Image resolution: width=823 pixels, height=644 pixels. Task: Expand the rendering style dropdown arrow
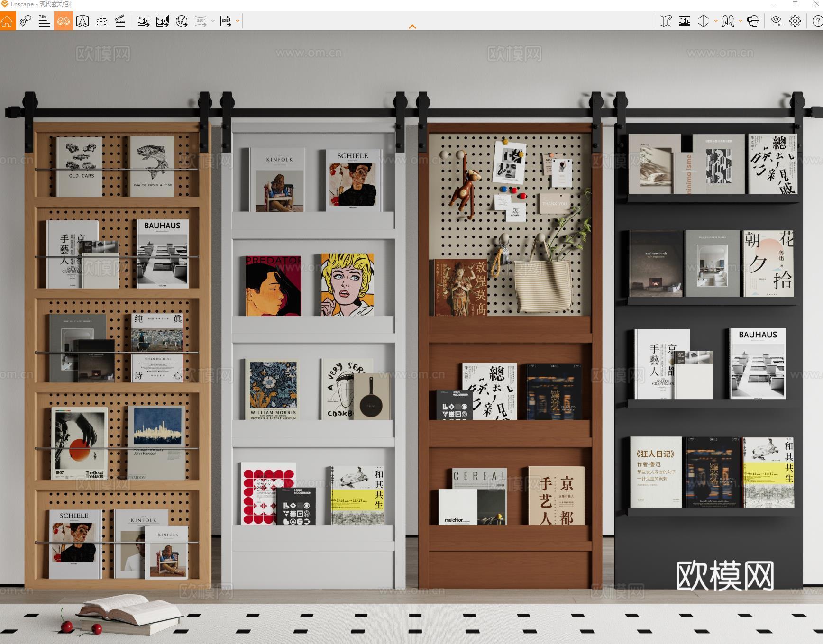tap(741, 21)
